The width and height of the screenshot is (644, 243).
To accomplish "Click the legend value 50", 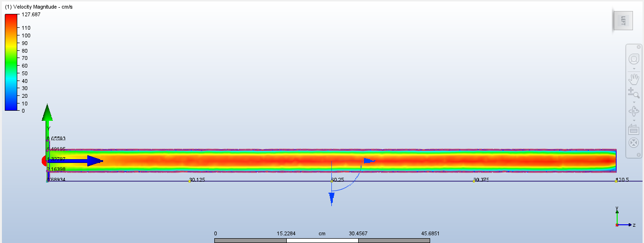I will (x=25, y=73).
